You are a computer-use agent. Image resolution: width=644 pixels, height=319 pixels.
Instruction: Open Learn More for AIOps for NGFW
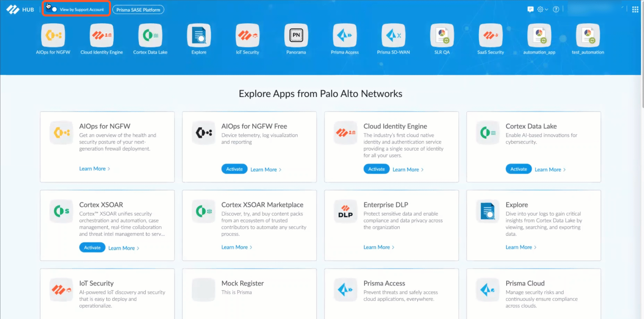click(95, 169)
